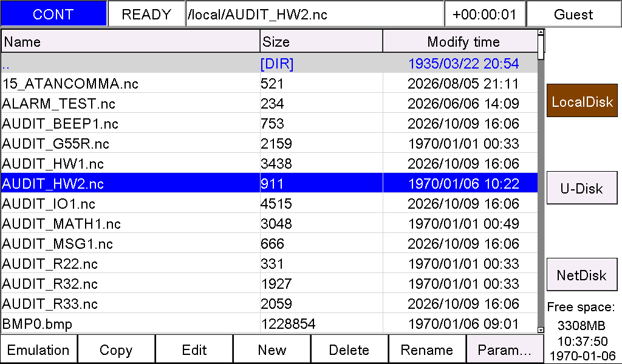Select file AUDIT_HW1.nc
Image resolution: width=622 pixels, height=364 pixels.
point(269,163)
